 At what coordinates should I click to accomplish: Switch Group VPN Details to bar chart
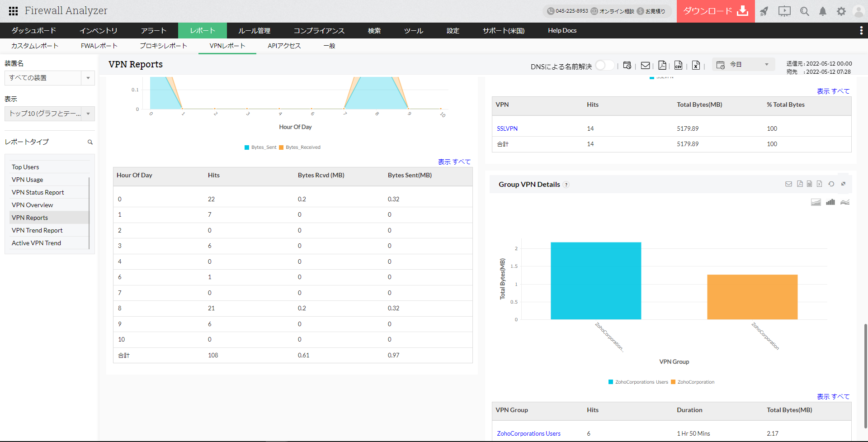click(830, 202)
